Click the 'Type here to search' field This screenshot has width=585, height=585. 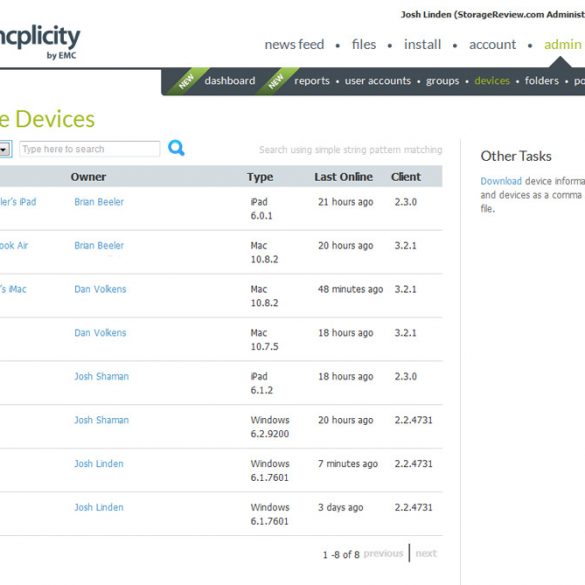tap(90, 149)
